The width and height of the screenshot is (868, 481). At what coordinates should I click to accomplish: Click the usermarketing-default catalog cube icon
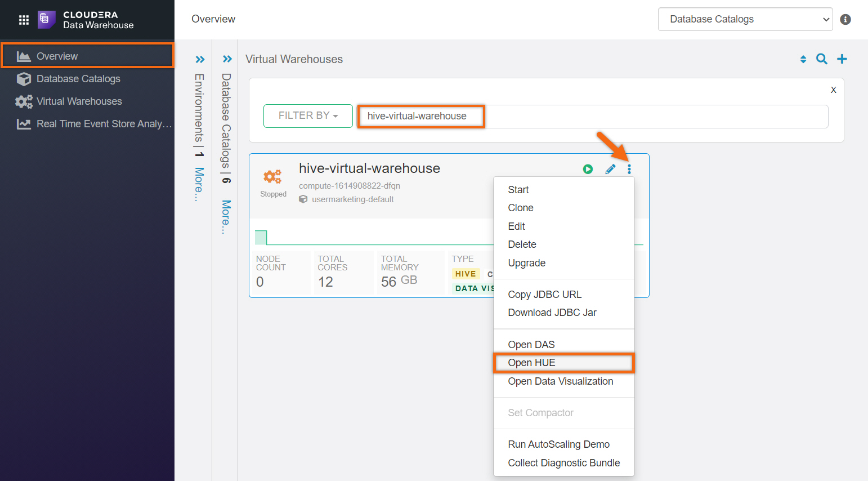(303, 199)
